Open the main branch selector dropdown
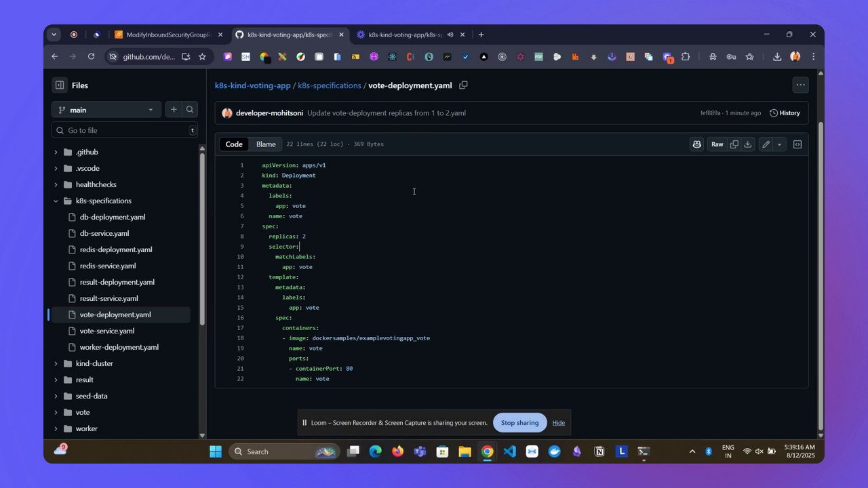Image resolution: width=868 pixels, height=488 pixels. pyautogui.click(x=106, y=110)
